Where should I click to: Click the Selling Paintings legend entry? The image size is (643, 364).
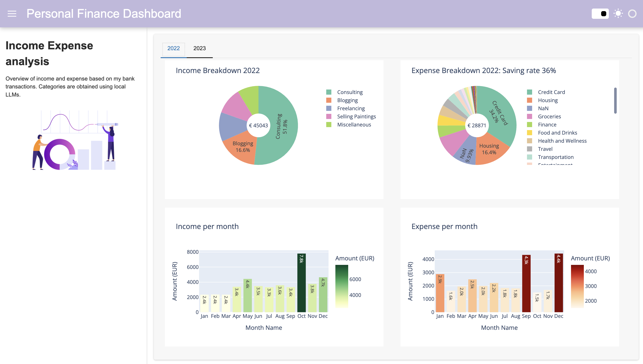point(329,116)
